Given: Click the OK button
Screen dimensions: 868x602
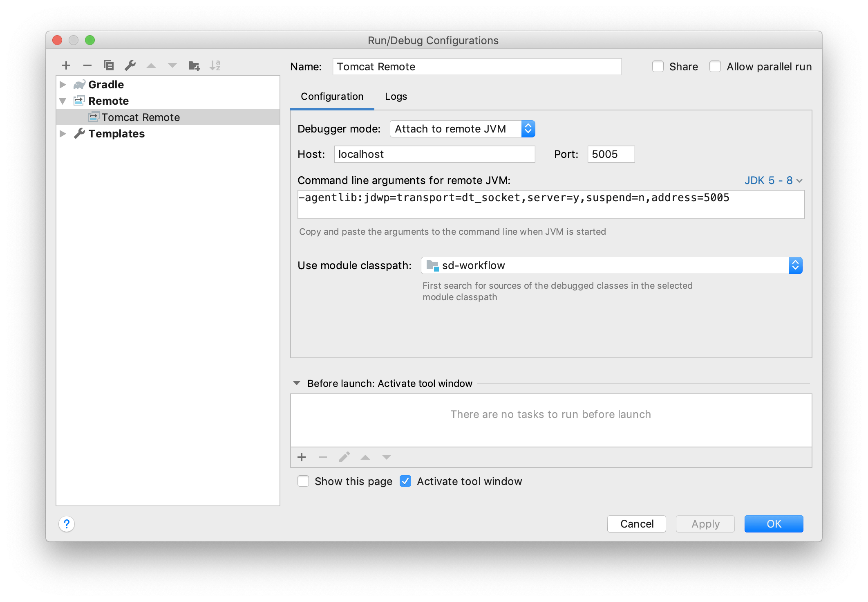Looking at the screenshot, I should (773, 524).
